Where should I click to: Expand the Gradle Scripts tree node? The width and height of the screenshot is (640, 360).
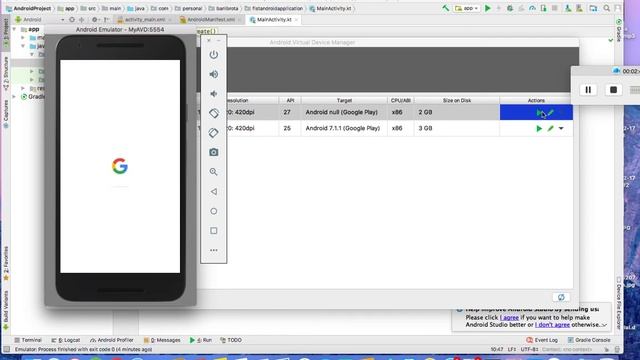(14, 97)
